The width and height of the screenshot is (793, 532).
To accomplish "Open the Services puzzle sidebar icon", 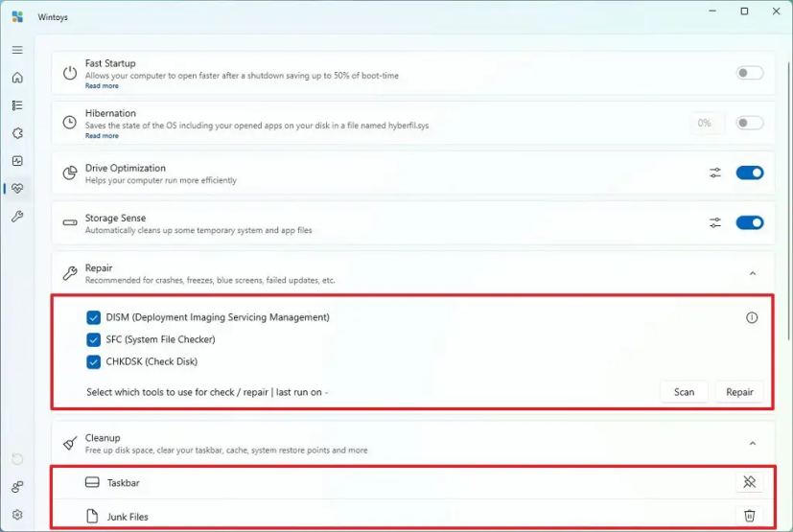I will (x=17, y=133).
